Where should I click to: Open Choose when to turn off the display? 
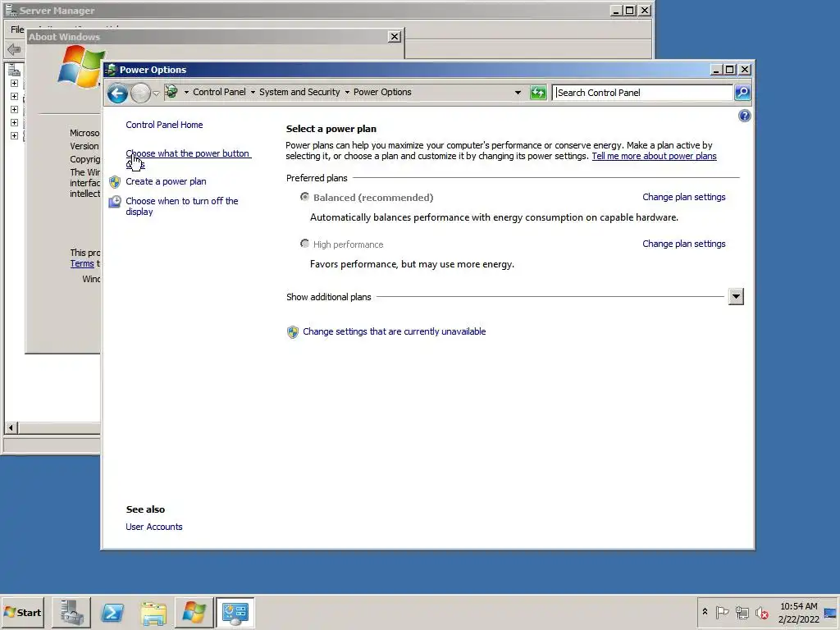point(182,206)
